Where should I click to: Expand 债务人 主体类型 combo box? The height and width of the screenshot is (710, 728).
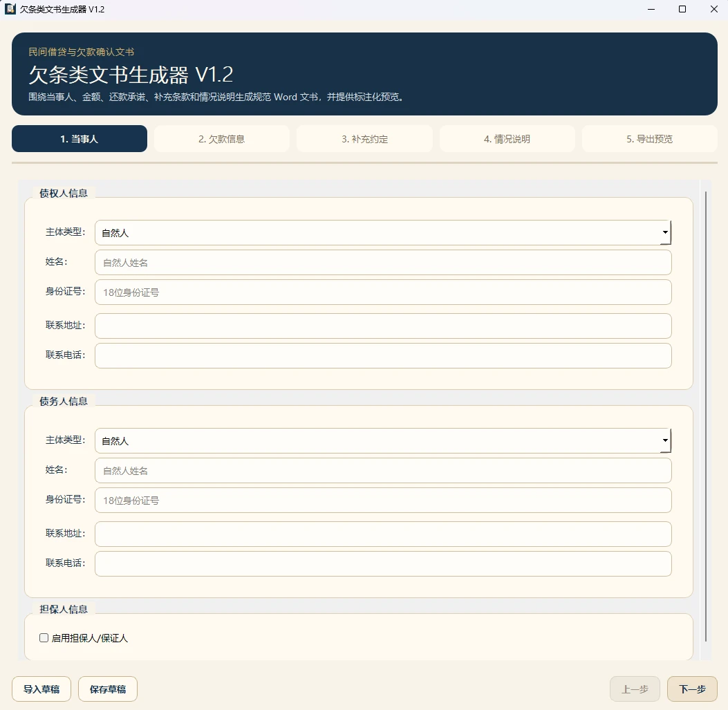[x=383, y=440]
